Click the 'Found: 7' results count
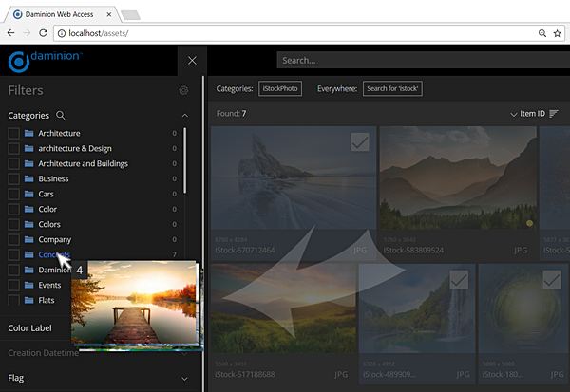The height and width of the screenshot is (392, 570). pos(231,114)
